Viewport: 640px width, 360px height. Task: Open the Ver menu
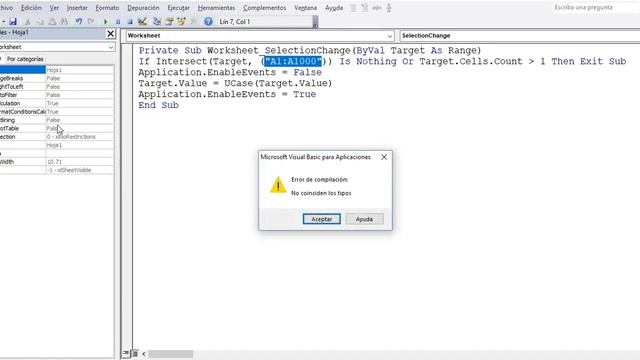coord(54,8)
